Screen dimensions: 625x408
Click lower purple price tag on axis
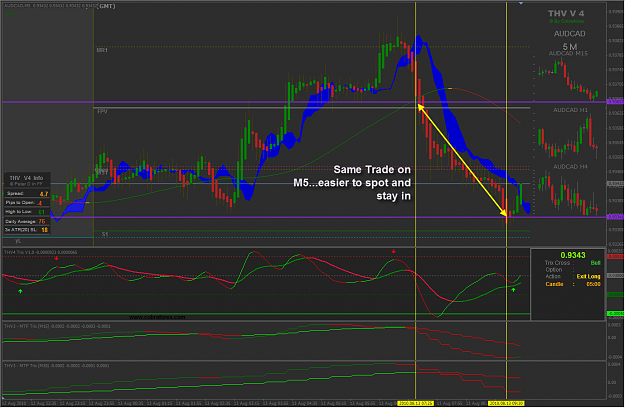615,217
